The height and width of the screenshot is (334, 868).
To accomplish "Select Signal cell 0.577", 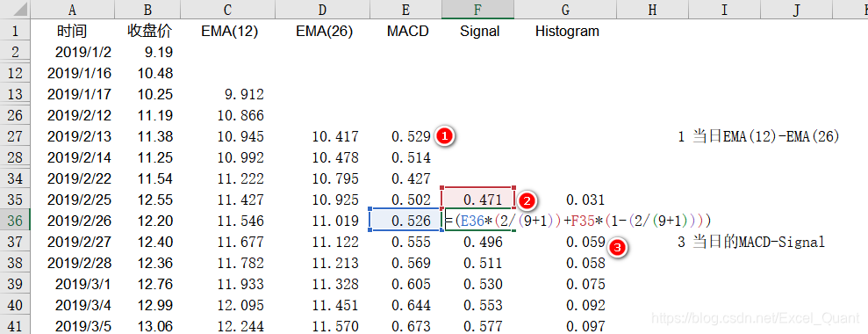I will click(478, 326).
